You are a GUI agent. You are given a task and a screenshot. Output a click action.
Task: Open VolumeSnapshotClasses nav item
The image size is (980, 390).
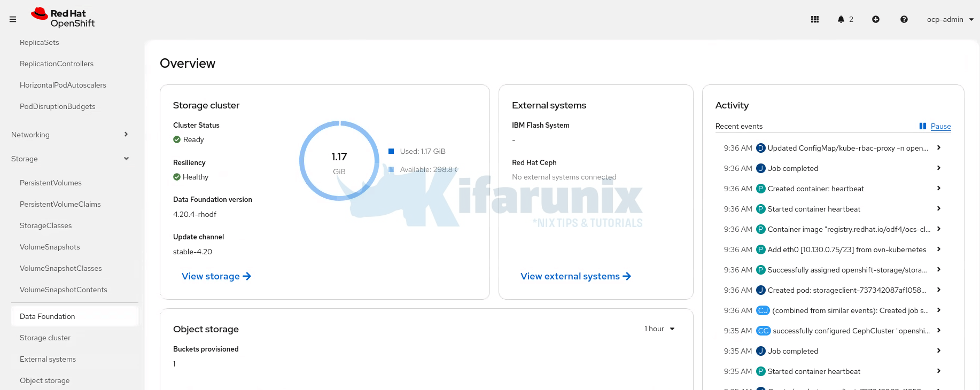coord(61,268)
